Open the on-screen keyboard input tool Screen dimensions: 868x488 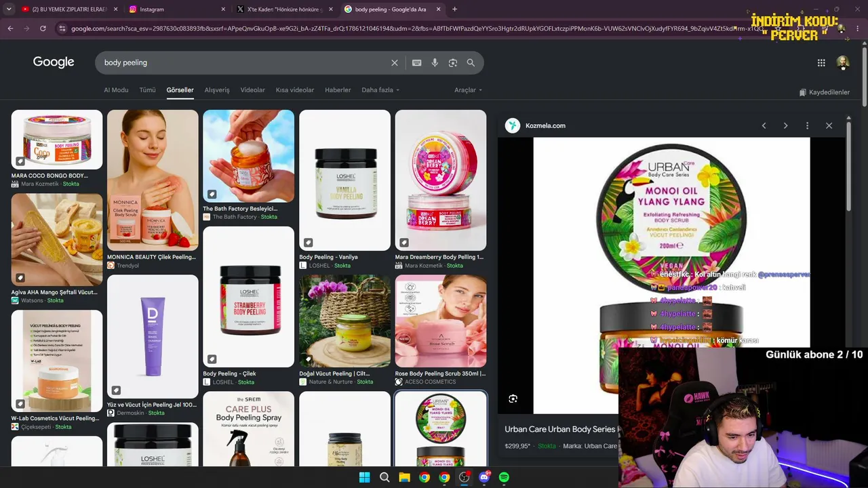point(417,62)
